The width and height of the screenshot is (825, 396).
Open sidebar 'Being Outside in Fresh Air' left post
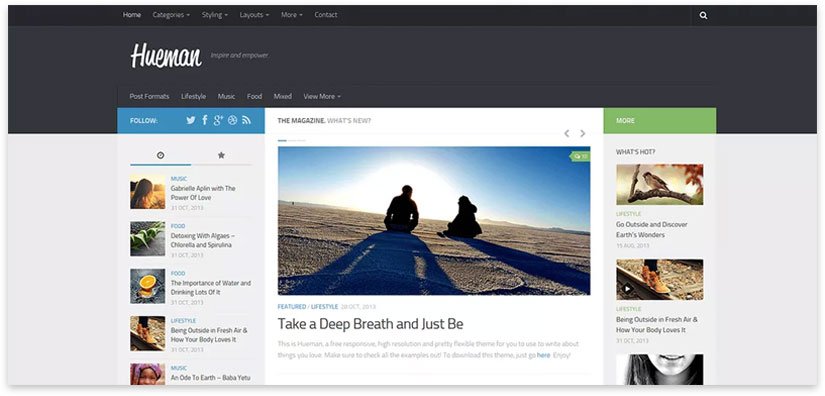[209, 335]
